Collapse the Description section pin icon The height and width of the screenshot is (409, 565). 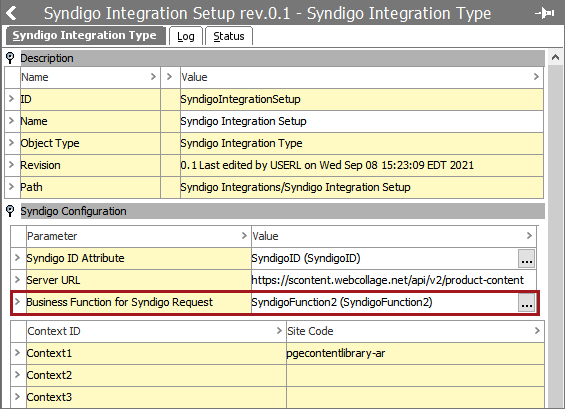[x=10, y=58]
